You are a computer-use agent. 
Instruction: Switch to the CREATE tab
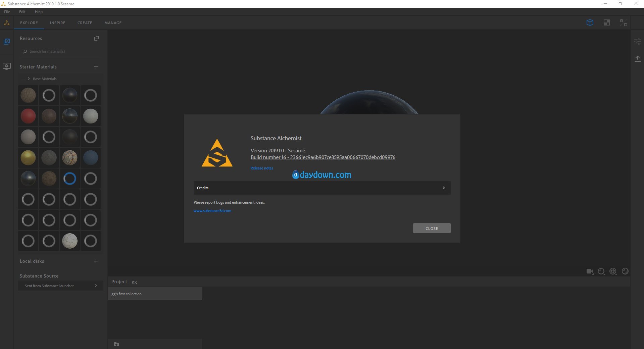[x=85, y=23]
